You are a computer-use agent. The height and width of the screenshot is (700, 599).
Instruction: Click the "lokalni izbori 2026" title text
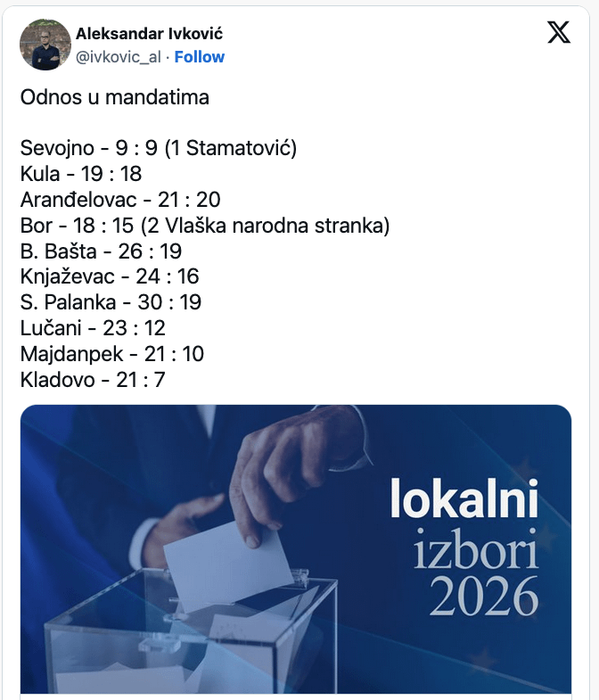tap(464, 548)
